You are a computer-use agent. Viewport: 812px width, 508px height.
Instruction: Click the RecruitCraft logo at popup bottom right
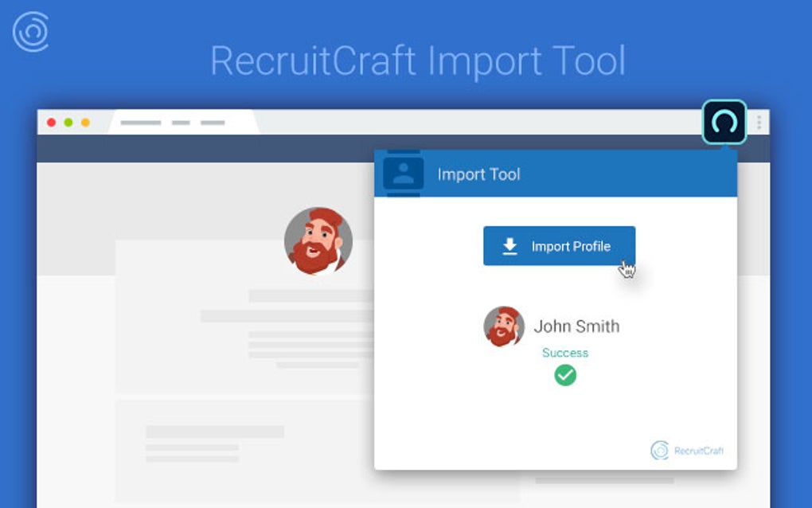(659, 449)
